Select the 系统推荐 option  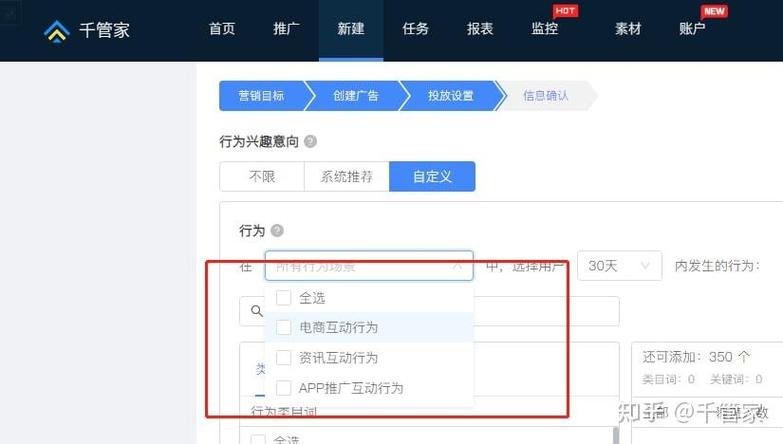[x=347, y=176]
